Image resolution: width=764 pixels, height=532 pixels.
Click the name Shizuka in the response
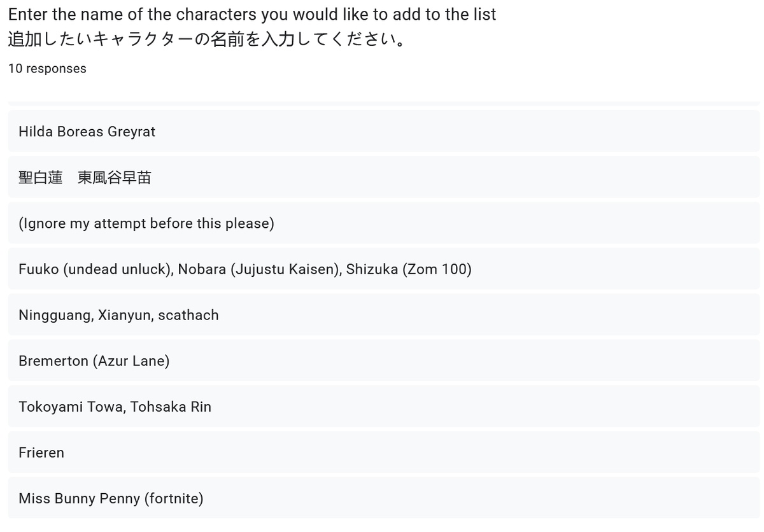coord(372,269)
